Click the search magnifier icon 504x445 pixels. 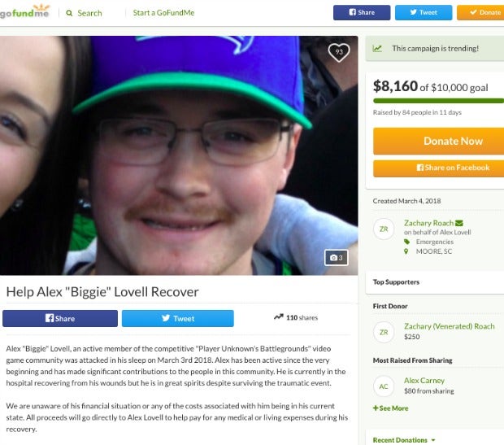coord(69,13)
